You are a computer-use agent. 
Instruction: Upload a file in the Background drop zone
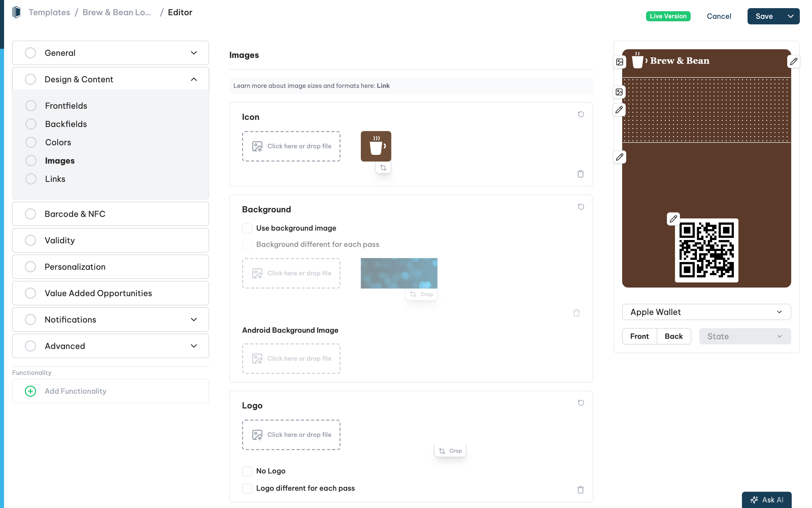coord(291,273)
